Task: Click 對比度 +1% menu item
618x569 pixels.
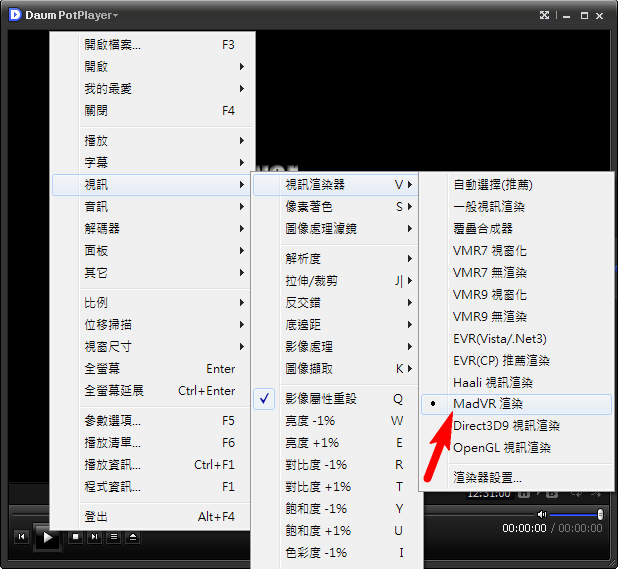Action: click(335, 487)
